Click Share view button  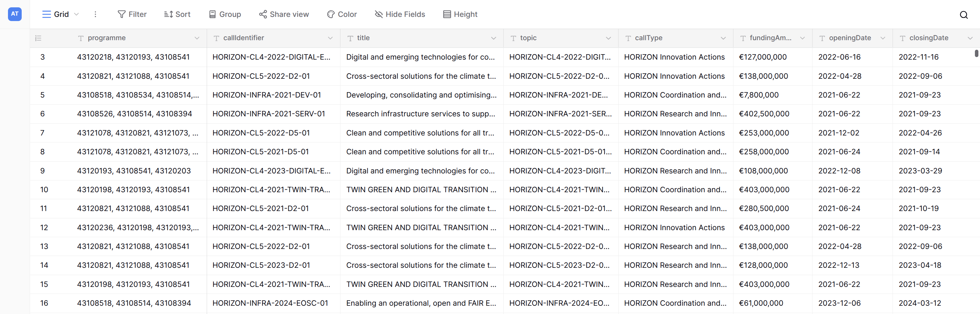pyautogui.click(x=284, y=14)
